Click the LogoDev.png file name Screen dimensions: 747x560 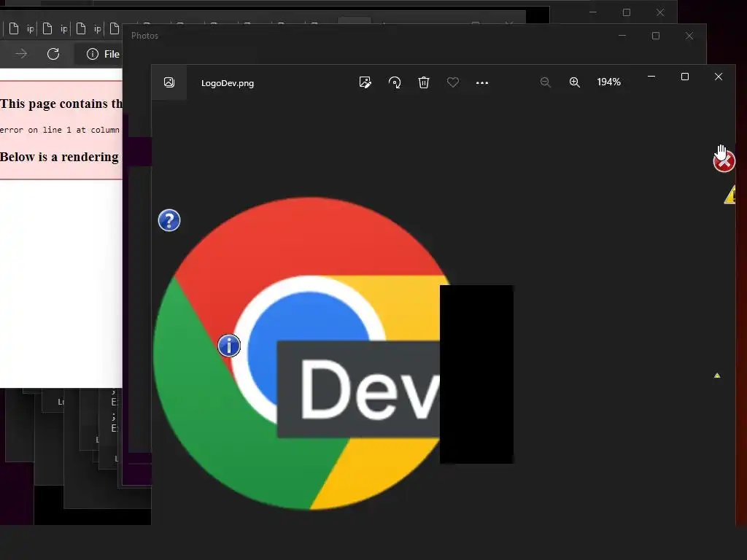point(228,83)
